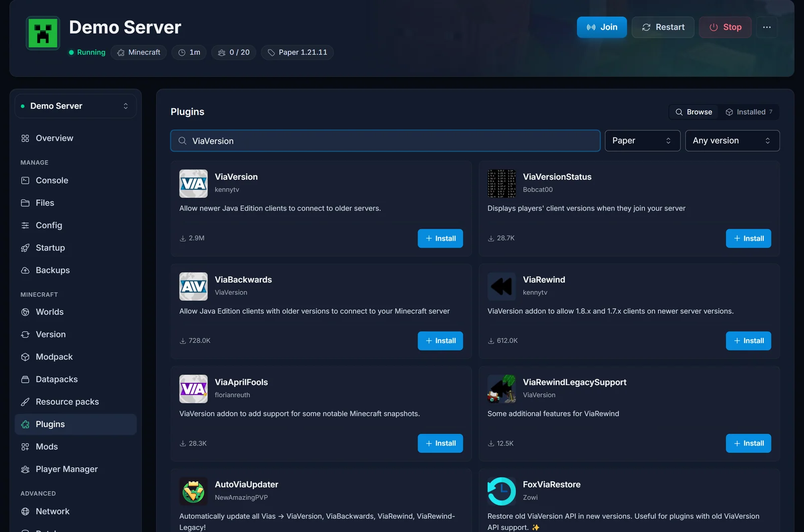Click the 1m uptime badge
The image size is (804, 532).
pos(189,52)
